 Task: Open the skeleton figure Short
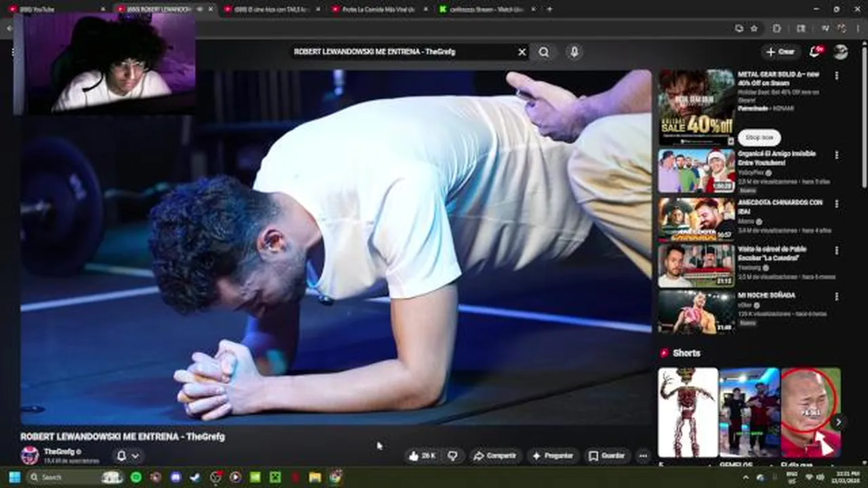click(688, 412)
